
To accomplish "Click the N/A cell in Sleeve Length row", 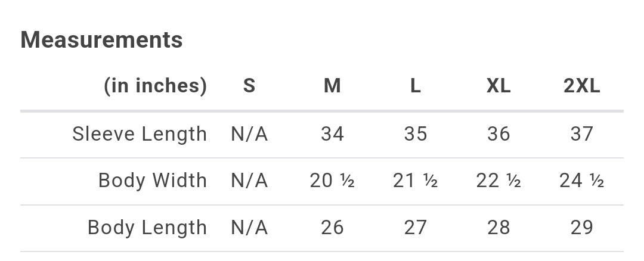I will coord(249,134).
